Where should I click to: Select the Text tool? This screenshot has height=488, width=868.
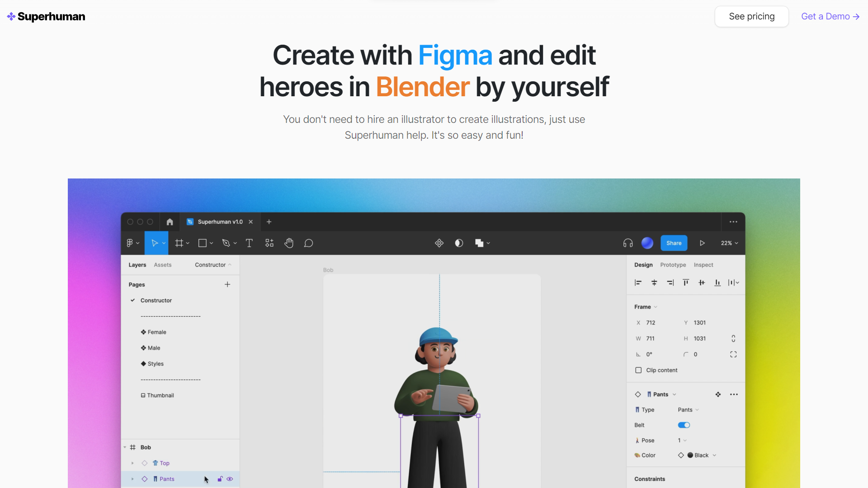pos(249,243)
